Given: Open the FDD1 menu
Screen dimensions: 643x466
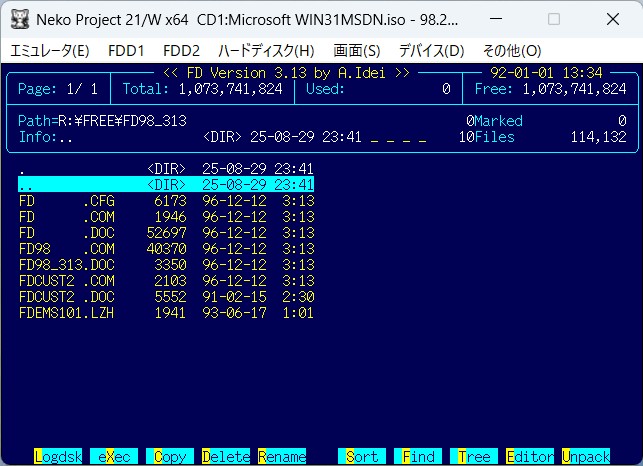Looking at the screenshot, I should click(126, 50).
